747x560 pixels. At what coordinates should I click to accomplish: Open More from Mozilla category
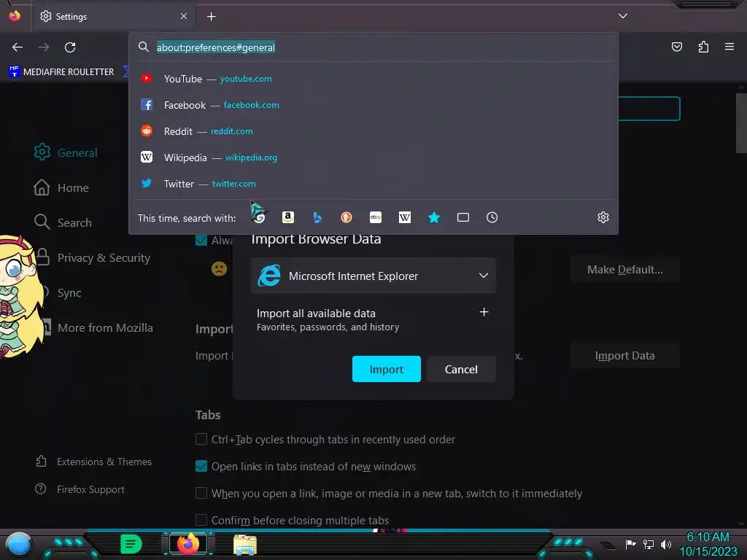pos(99,327)
